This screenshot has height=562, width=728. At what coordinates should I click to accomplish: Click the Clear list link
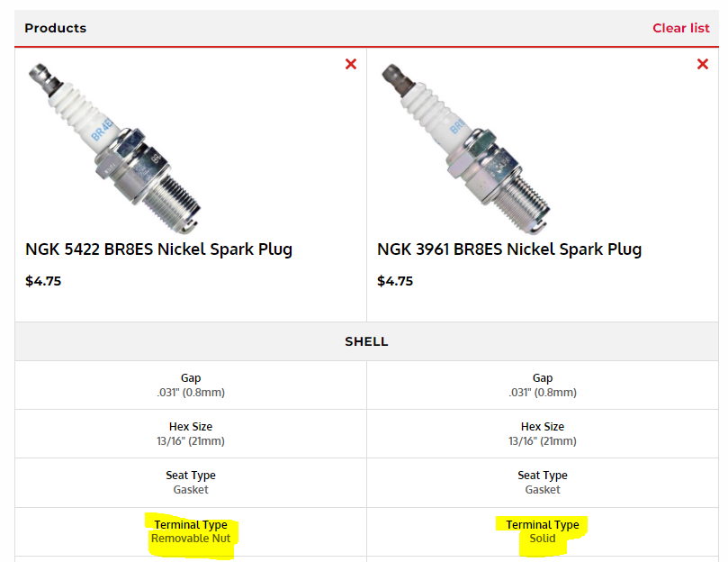(681, 28)
